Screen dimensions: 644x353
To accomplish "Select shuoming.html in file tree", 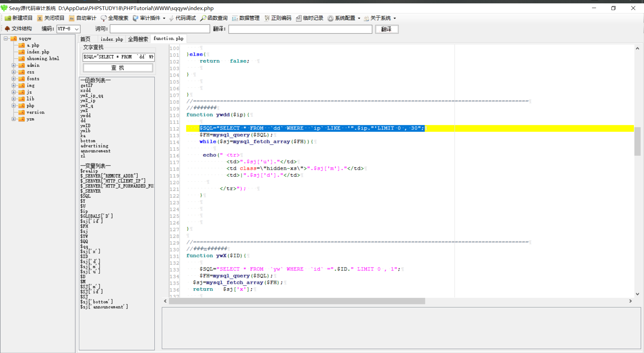I will click(43, 59).
